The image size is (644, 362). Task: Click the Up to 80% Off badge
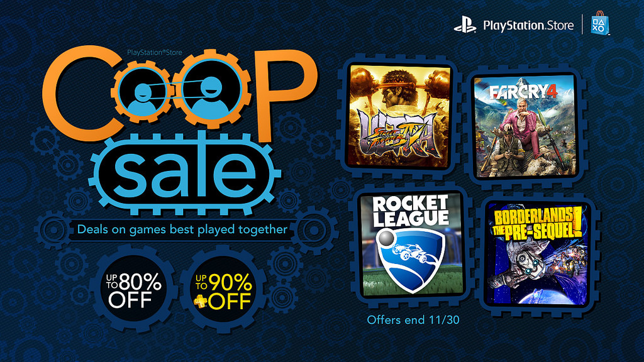coord(134,289)
